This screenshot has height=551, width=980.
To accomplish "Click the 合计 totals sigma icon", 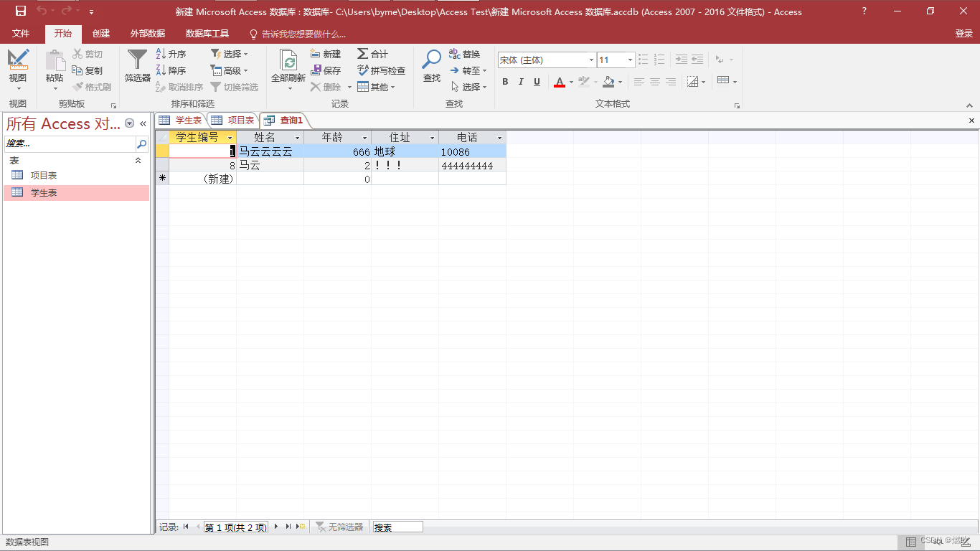I will point(363,54).
